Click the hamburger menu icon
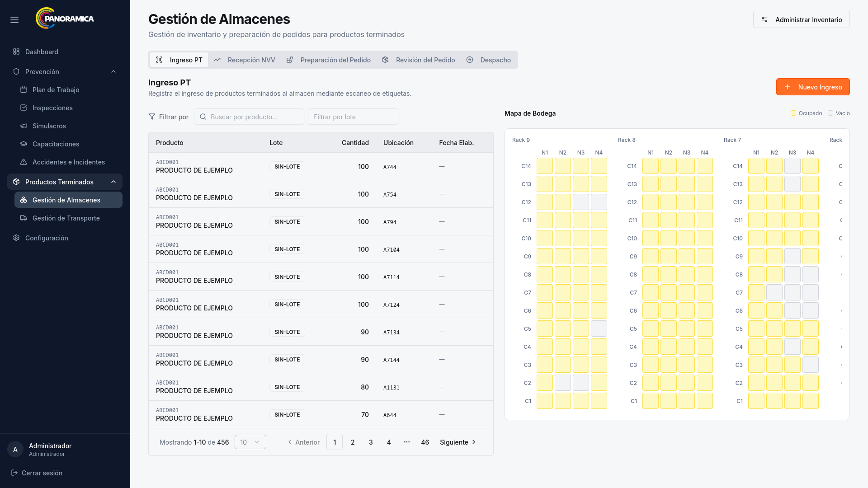 tap(14, 20)
